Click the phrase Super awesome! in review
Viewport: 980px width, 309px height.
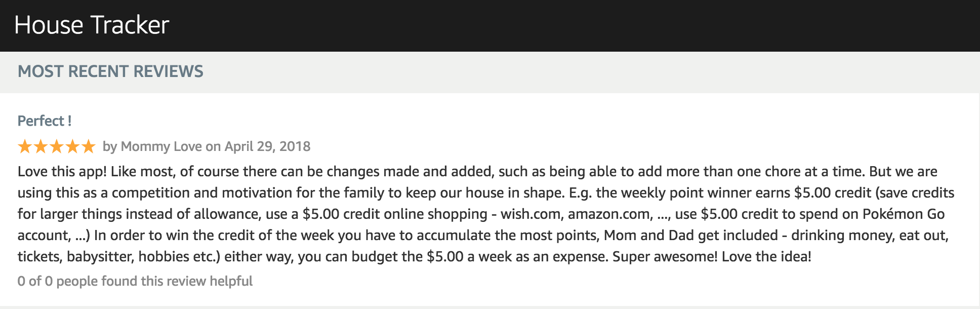click(x=665, y=257)
